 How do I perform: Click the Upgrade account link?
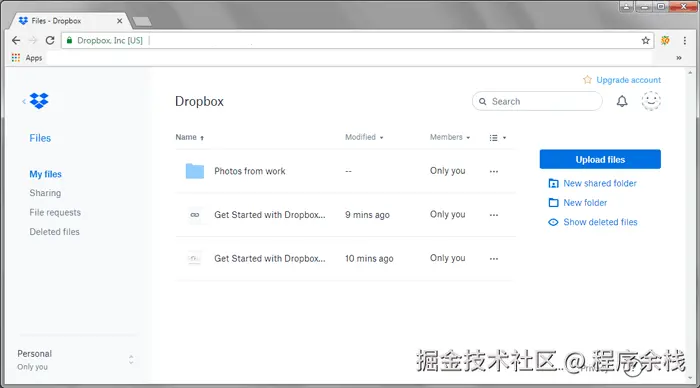coord(628,80)
